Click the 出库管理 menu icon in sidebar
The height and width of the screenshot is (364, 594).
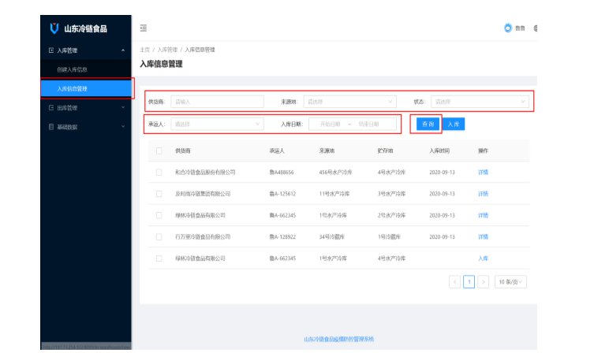51,108
